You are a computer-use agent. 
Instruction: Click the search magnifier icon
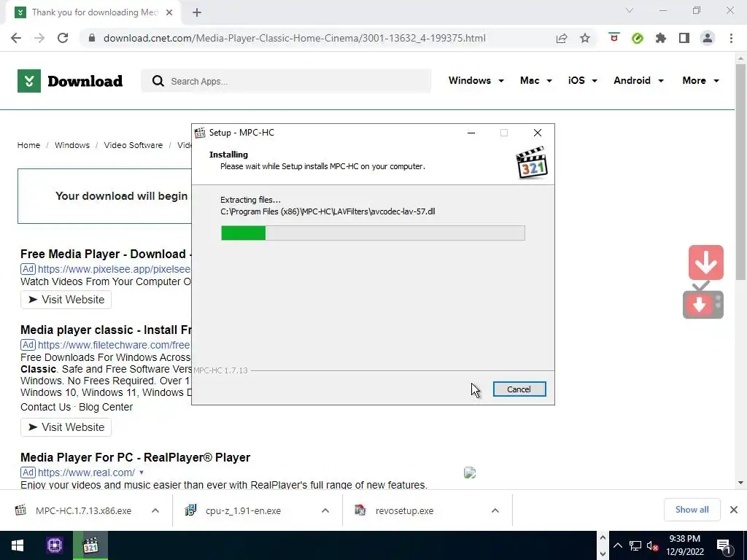coord(158,81)
